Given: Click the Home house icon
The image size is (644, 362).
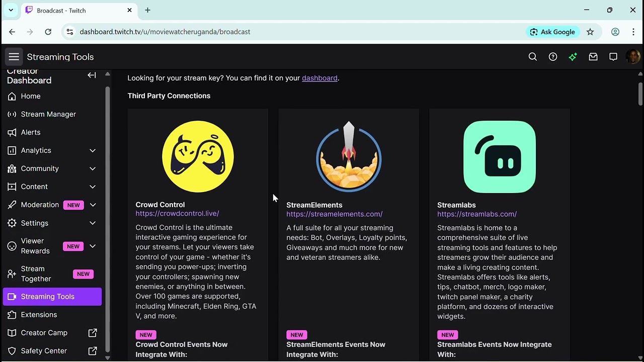Looking at the screenshot, I should (x=12, y=96).
